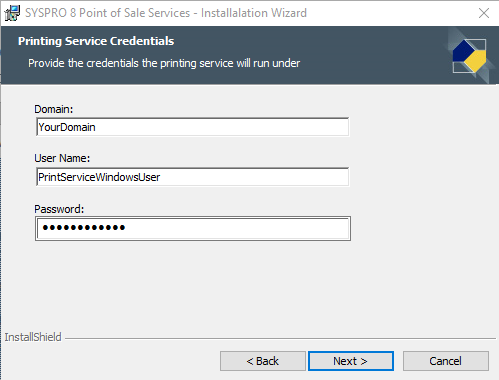Viewport: 499px width, 380px height.
Task: Click the masked password dots
Action: coord(84,228)
